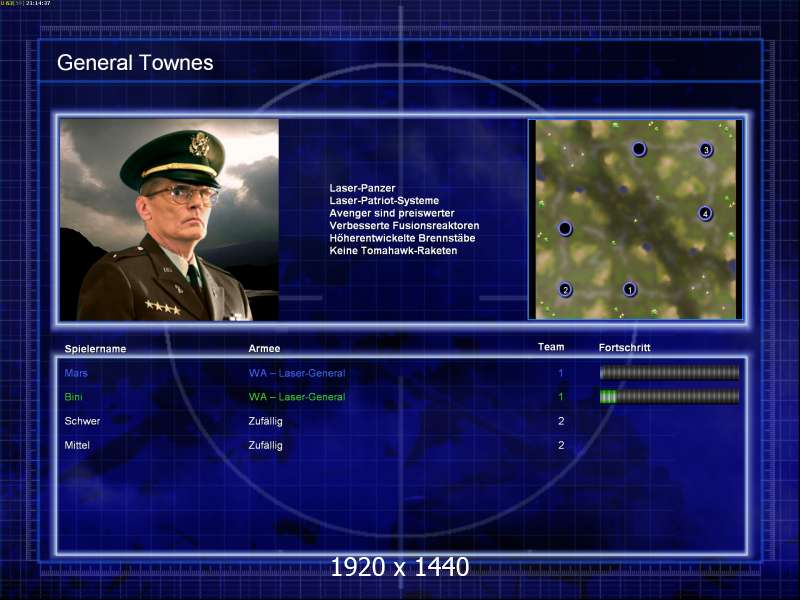Image resolution: width=800 pixels, height=600 pixels.
Task: Click team number for Bini
Action: point(561,397)
